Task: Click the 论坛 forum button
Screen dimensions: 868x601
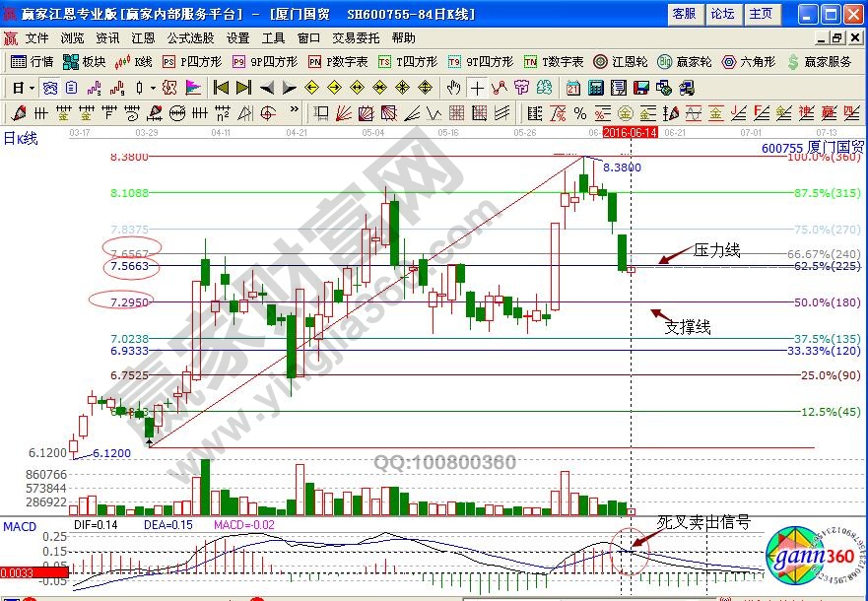Action: [722, 14]
